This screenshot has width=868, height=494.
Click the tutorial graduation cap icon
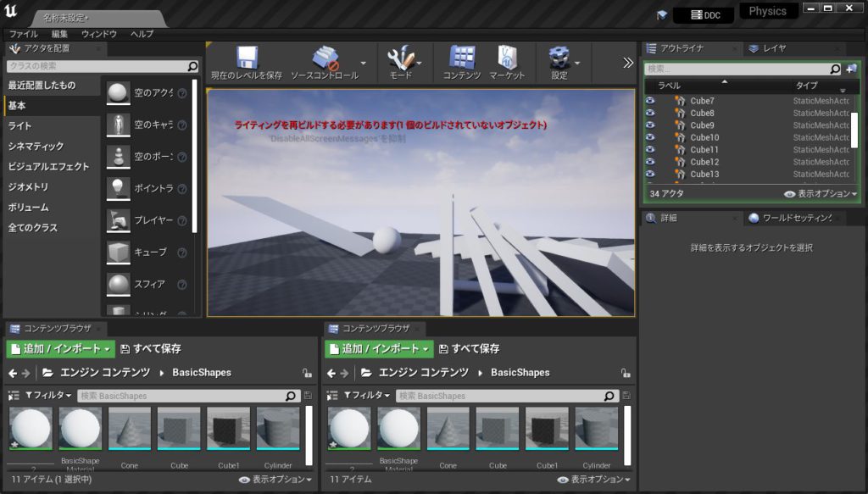tap(661, 15)
